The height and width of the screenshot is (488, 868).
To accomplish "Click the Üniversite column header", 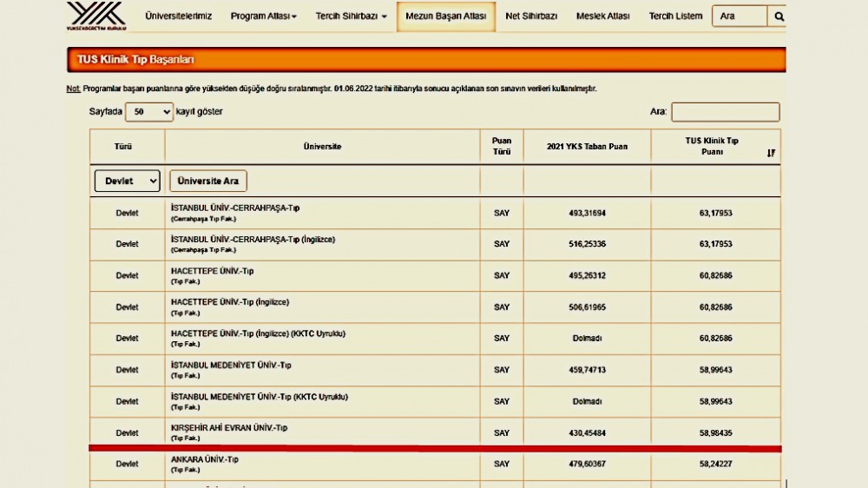I will click(x=322, y=147).
